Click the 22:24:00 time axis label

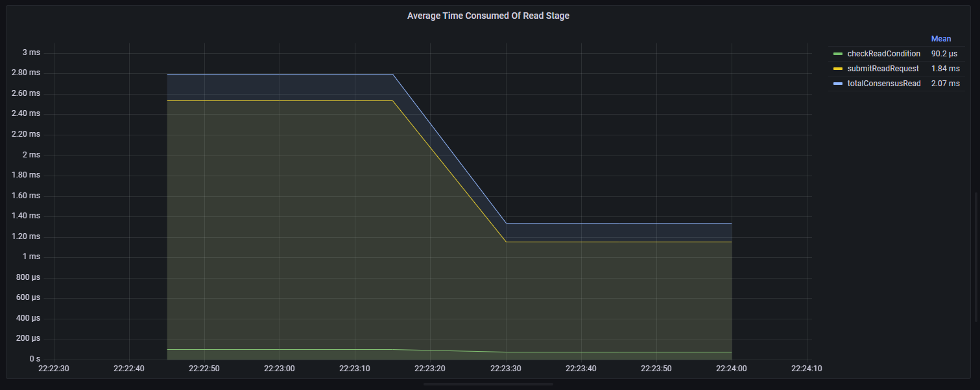coord(732,369)
